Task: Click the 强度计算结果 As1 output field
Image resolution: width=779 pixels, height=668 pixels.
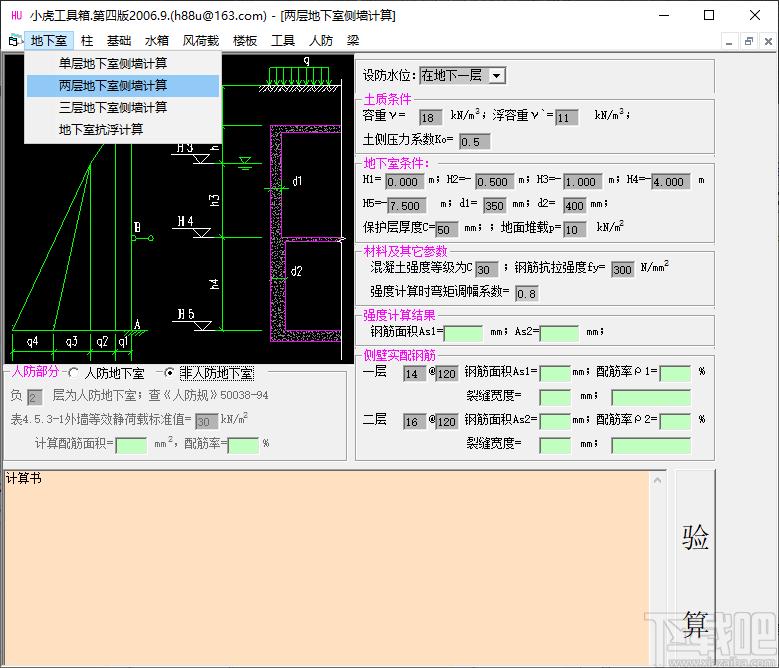Action: [463, 333]
